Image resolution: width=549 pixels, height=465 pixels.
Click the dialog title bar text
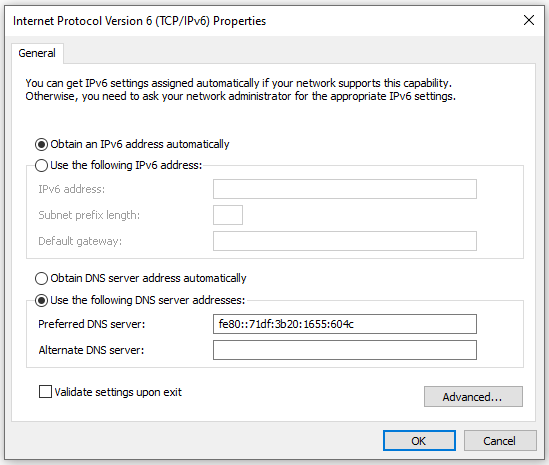point(139,21)
